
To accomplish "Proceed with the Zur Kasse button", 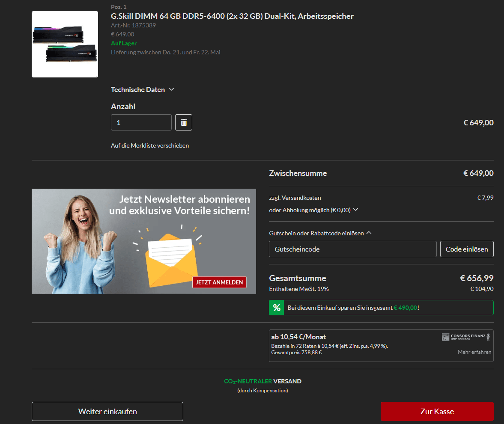I will [x=437, y=412].
